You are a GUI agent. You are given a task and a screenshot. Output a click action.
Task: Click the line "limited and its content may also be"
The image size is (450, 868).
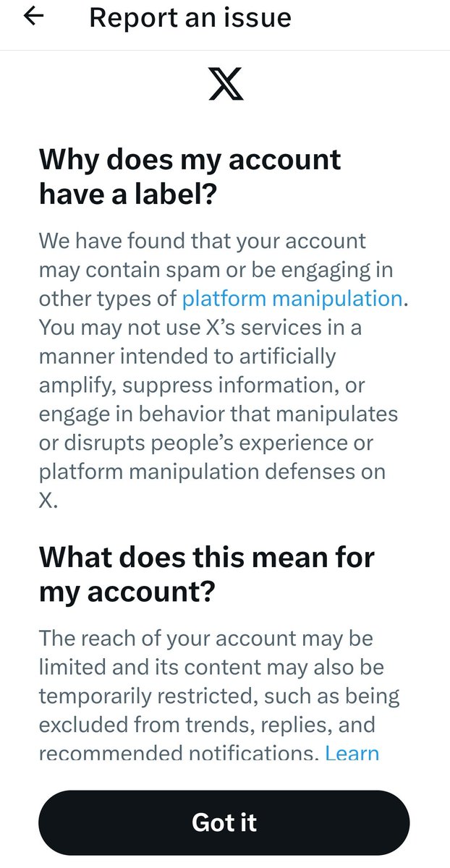click(211, 667)
